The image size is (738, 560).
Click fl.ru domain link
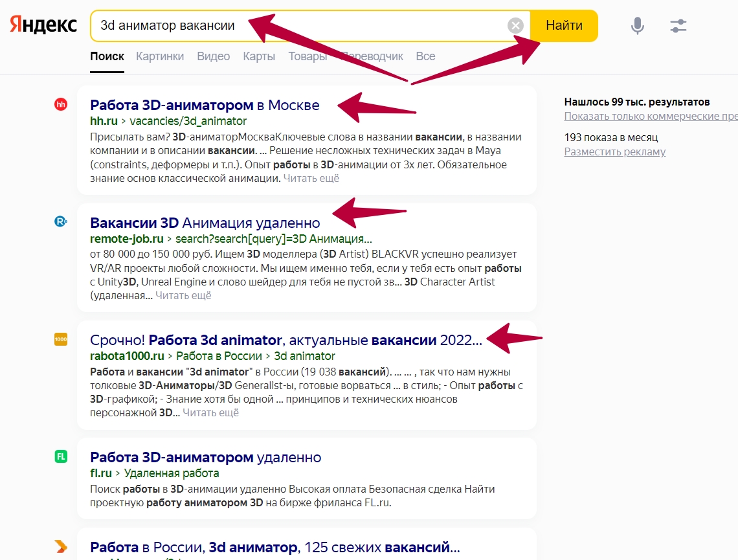coord(101,473)
